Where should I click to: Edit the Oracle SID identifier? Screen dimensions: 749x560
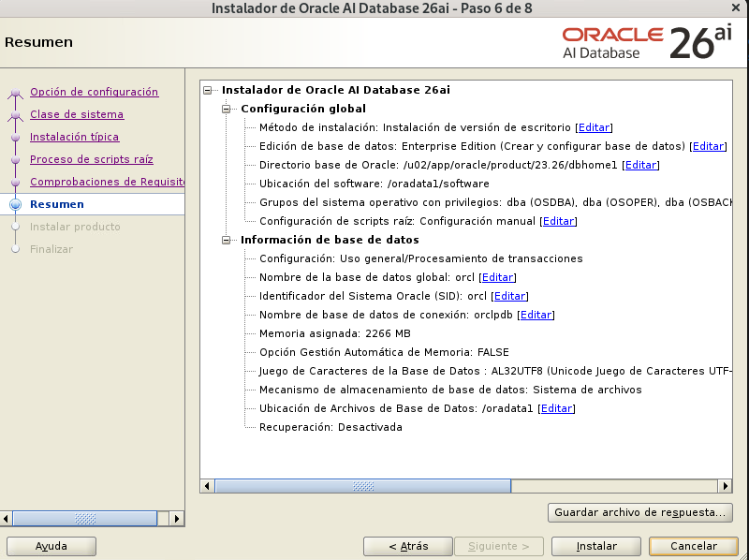tap(508, 296)
